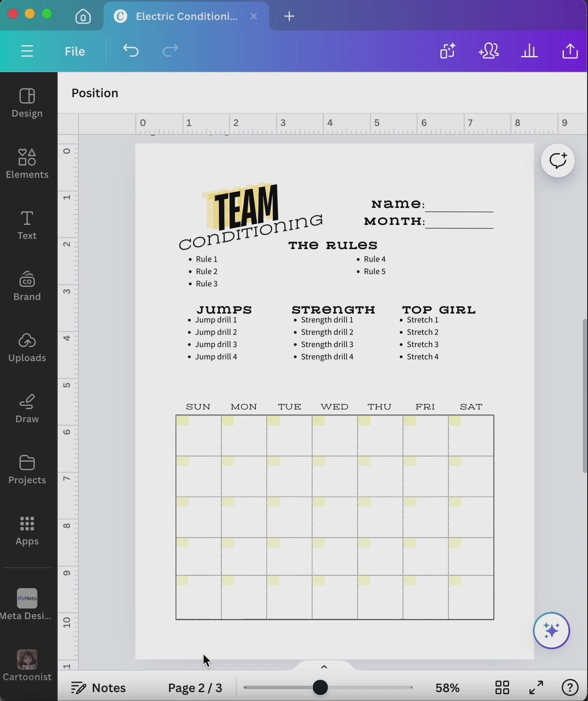Click the Rule 5 bullet
The height and width of the screenshot is (701, 588).
coord(375,271)
